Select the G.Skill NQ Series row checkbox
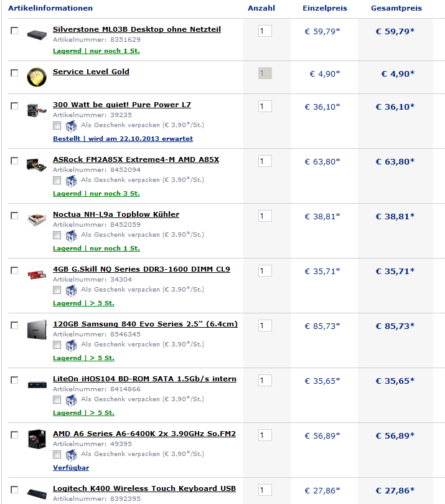The width and height of the screenshot is (445, 504). (14, 270)
